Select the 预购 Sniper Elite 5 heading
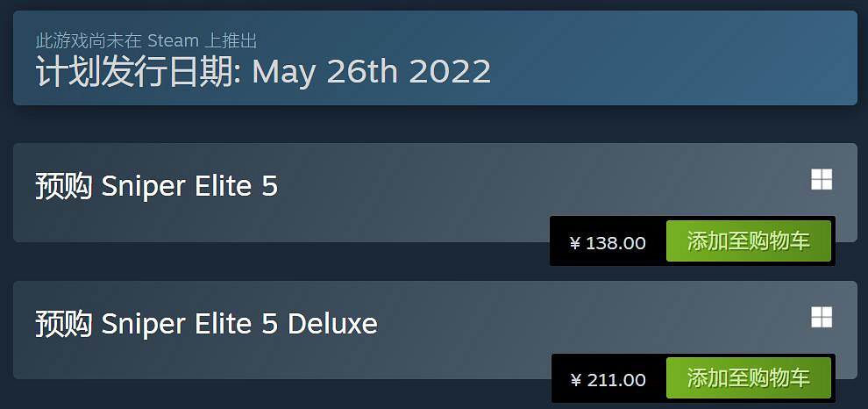The image size is (868, 409). tap(156, 186)
